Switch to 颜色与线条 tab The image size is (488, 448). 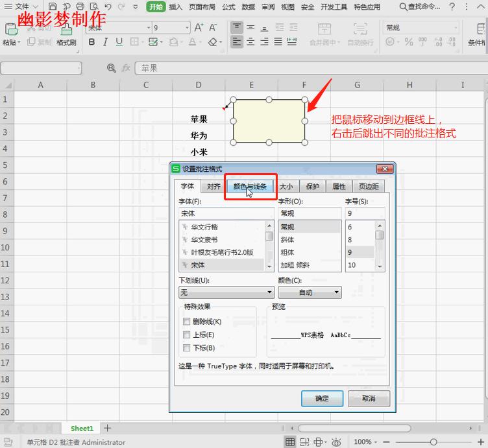[x=250, y=186]
